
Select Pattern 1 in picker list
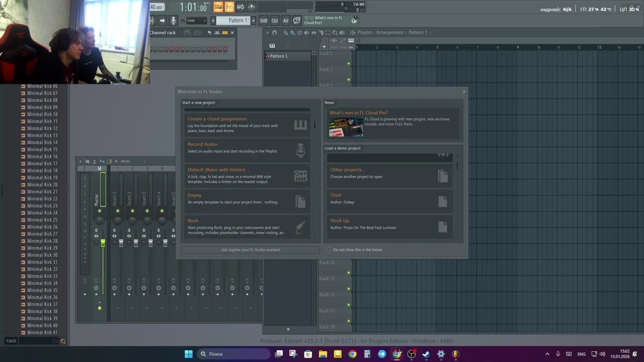coord(288,56)
